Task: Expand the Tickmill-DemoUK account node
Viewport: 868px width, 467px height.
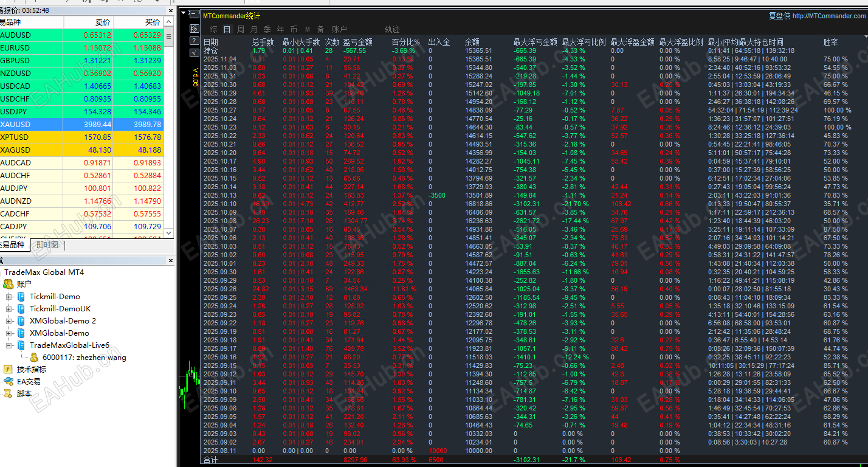Action: point(9,309)
